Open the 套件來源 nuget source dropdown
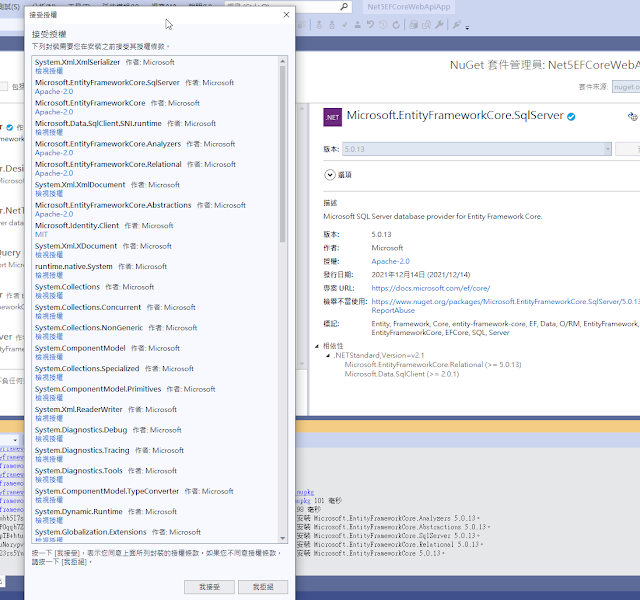640x600 pixels. point(626,87)
